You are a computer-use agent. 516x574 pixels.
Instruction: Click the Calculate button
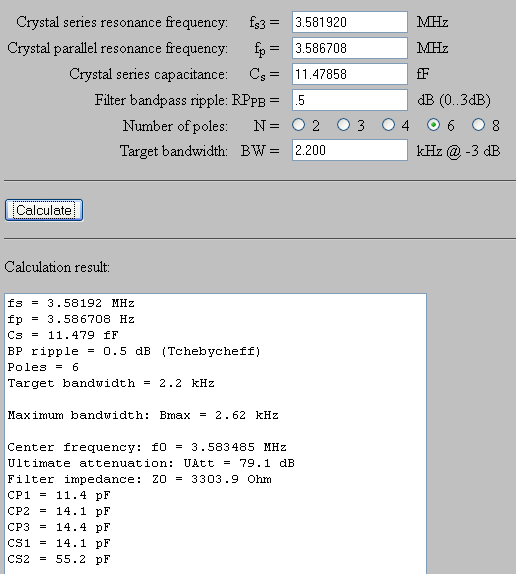click(44, 210)
